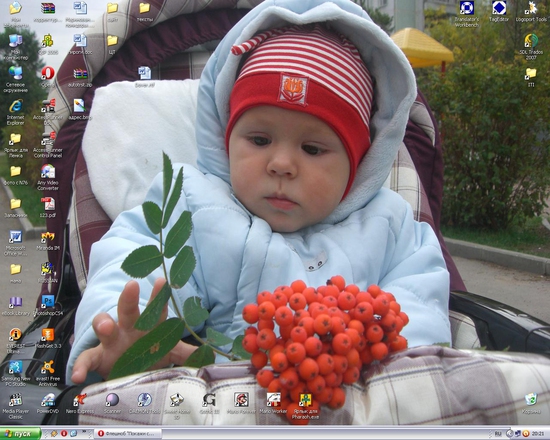Open the тексты folder icon
The width and height of the screenshot is (550, 440).
click(145, 8)
